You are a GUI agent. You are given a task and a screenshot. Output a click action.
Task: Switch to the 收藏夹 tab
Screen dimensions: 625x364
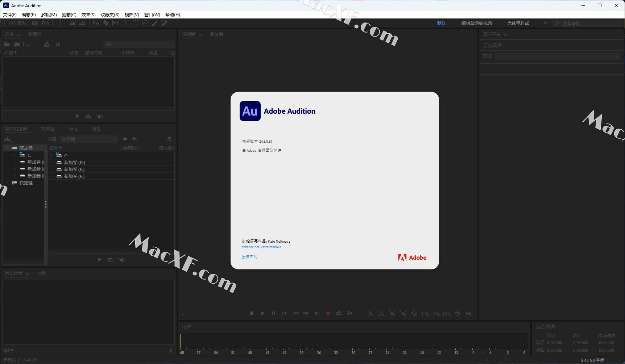click(35, 34)
